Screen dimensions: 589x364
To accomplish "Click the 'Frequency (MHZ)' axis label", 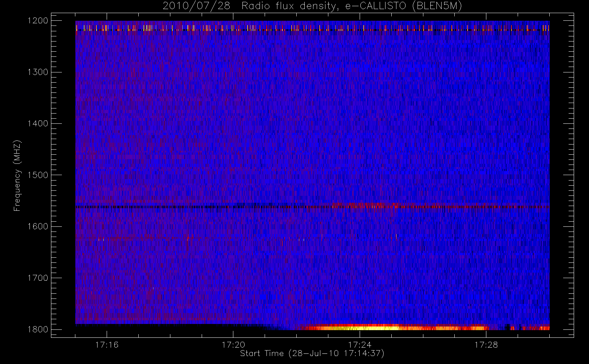I will [17, 175].
